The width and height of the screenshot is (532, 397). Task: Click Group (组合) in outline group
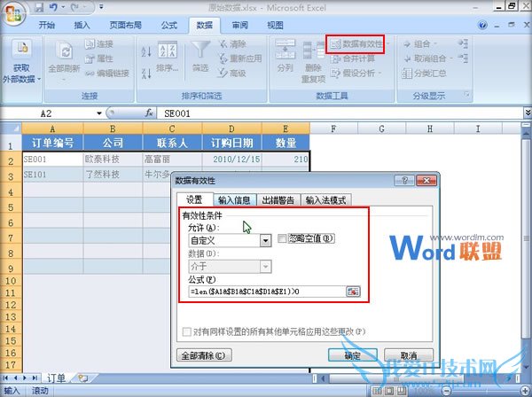[x=420, y=44]
